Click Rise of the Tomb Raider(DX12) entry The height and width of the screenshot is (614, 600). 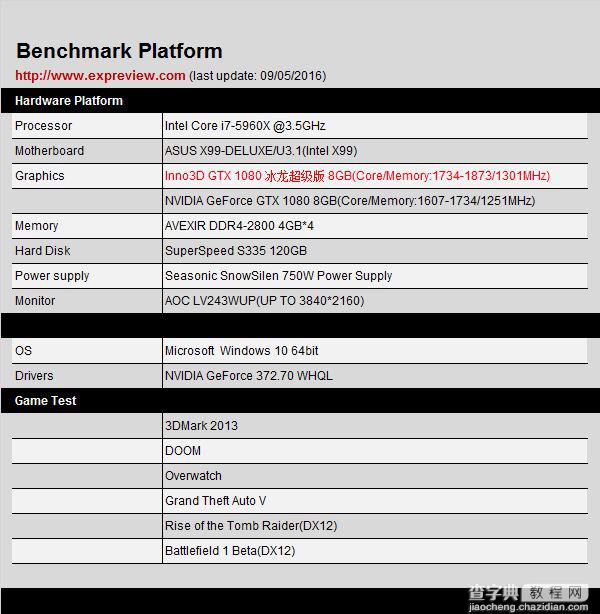(251, 526)
